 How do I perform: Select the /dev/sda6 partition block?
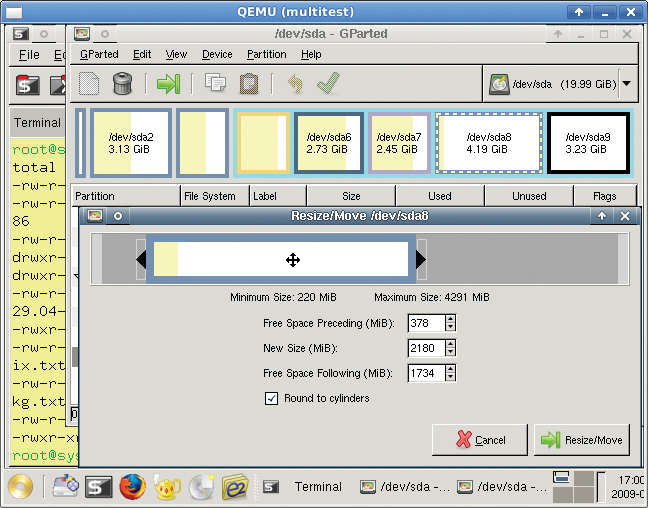tap(328, 143)
